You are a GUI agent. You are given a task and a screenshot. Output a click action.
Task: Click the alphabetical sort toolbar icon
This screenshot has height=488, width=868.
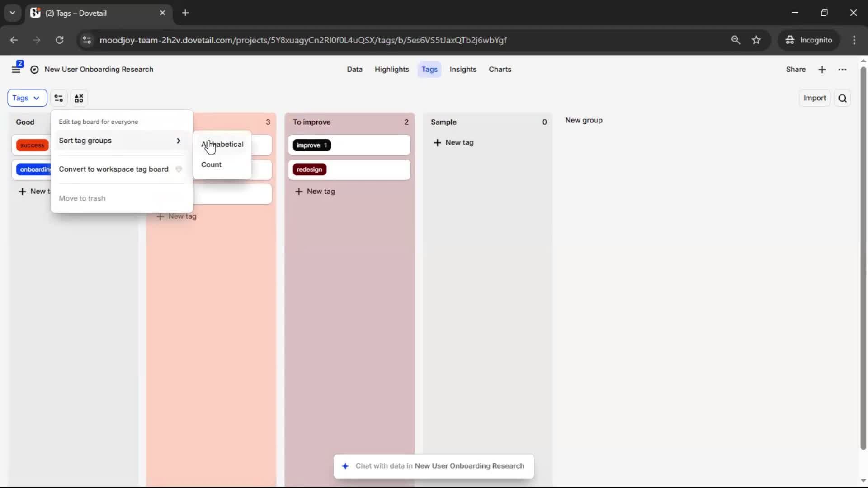point(79,98)
